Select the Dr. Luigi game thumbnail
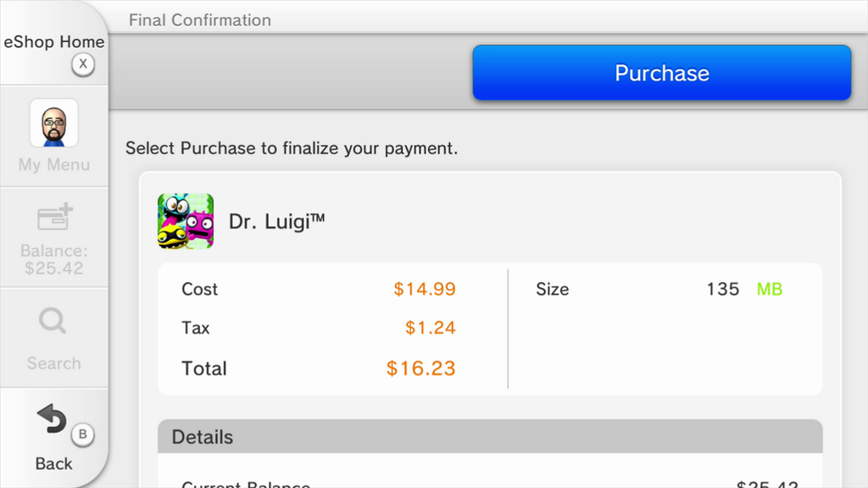This screenshot has width=868, height=488. point(186,221)
